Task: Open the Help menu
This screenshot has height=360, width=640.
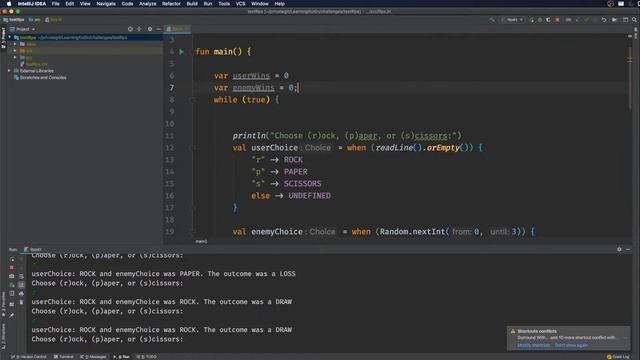Action: coord(280,4)
